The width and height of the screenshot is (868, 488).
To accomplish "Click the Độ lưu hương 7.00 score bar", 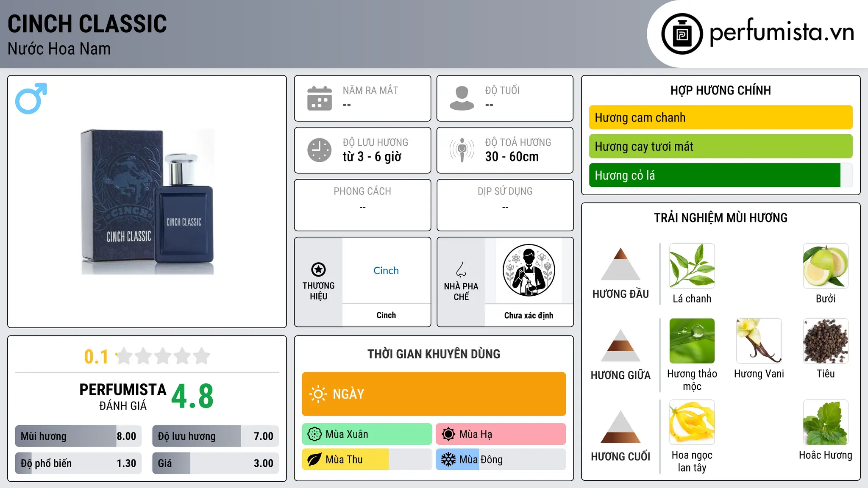I will pos(216,436).
